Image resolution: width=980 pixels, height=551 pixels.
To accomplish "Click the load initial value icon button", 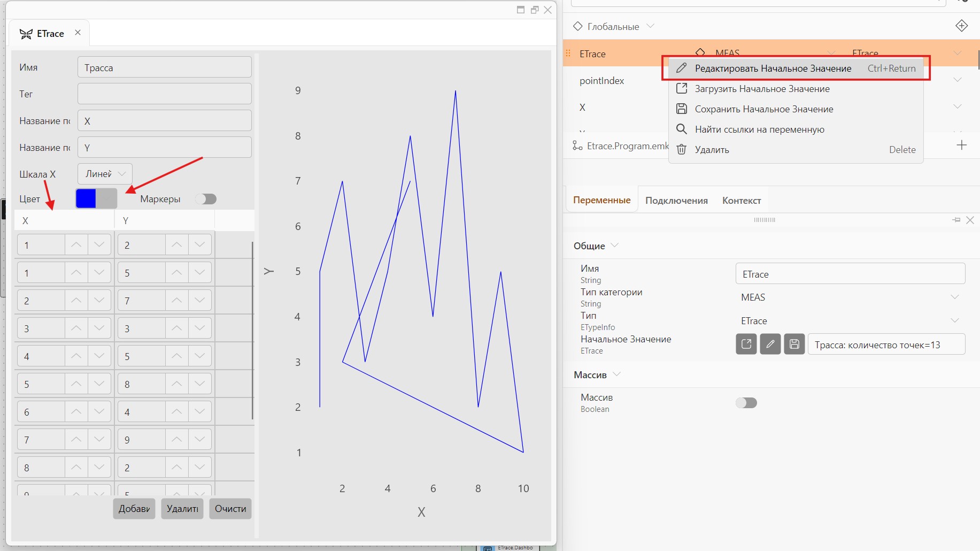I will pos(746,344).
